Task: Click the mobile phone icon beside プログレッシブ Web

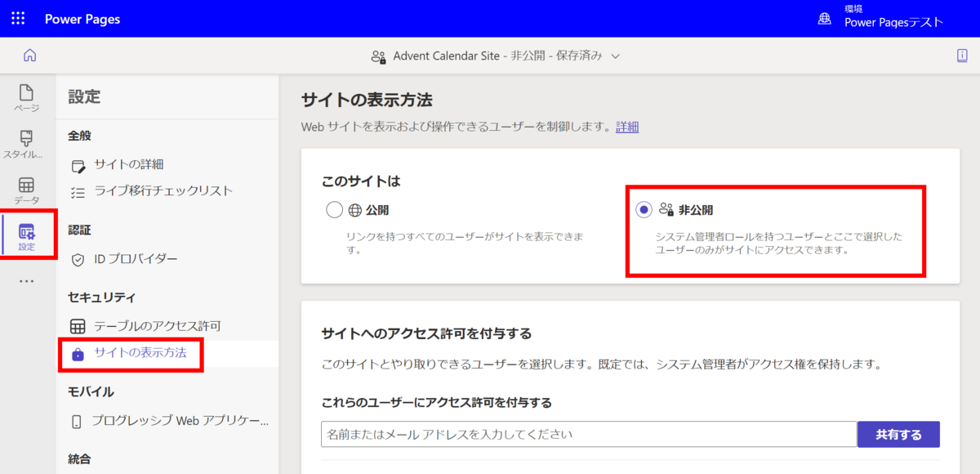Action: (77, 423)
